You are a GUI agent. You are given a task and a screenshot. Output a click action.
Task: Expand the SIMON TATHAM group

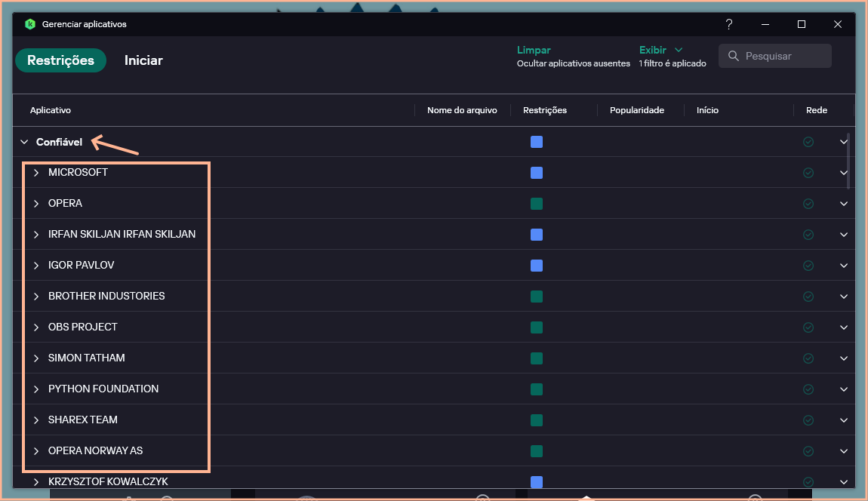(x=36, y=358)
